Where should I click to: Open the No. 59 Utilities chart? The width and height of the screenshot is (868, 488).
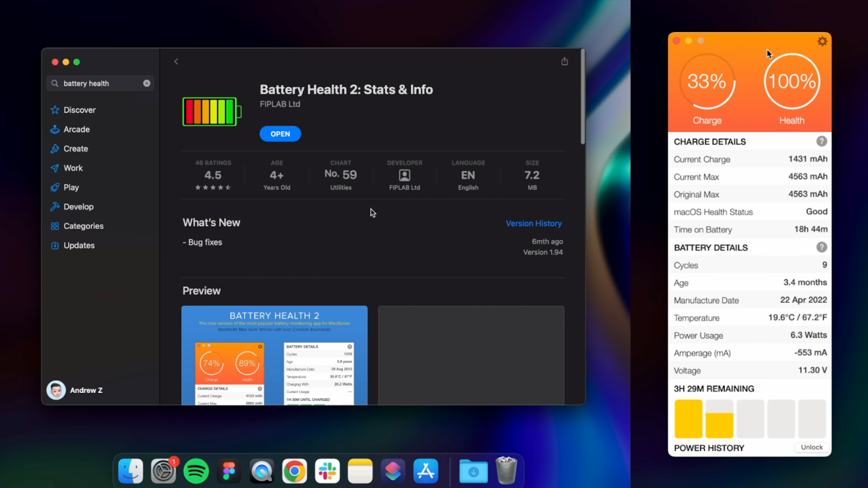click(x=341, y=175)
